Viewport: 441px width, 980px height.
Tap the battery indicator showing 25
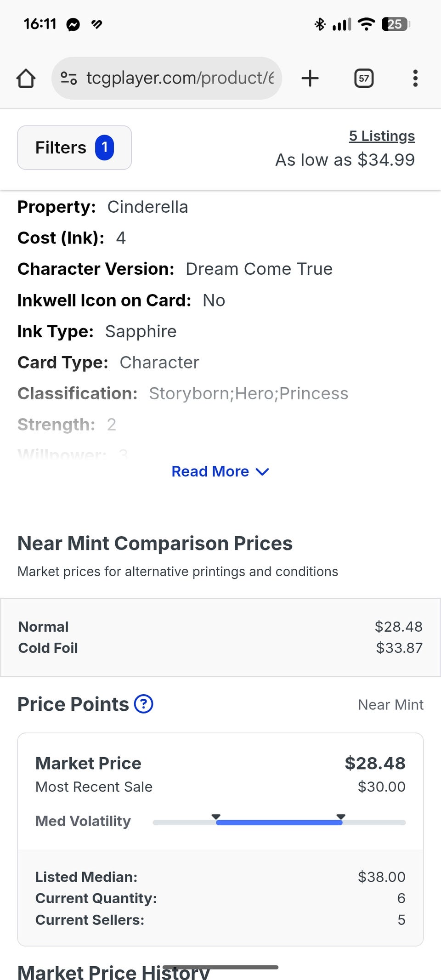(x=395, y=24)
